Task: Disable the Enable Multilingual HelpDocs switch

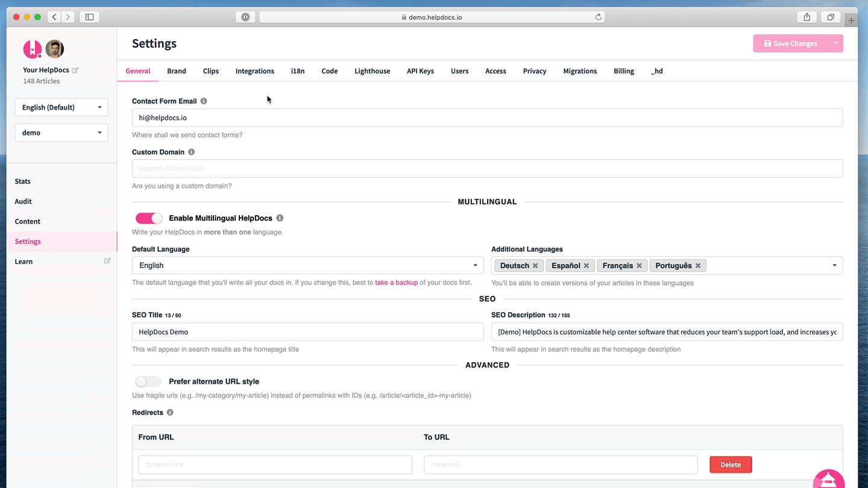Action: coord(149,218)
